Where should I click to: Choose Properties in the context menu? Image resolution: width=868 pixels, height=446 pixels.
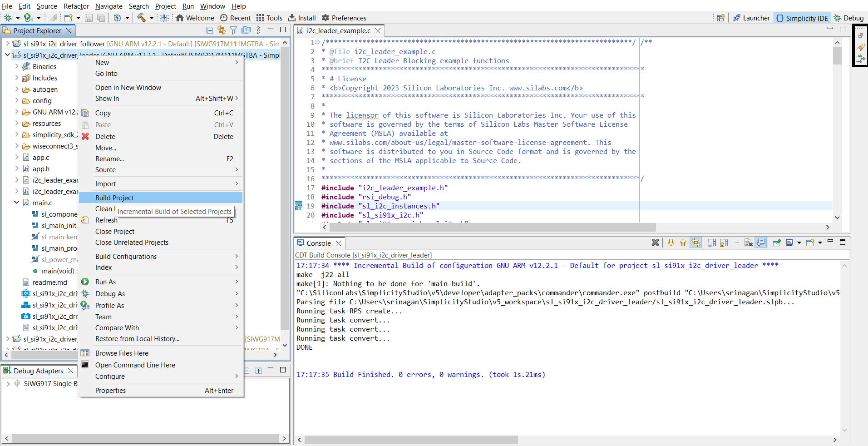click(x=110, y=390)
